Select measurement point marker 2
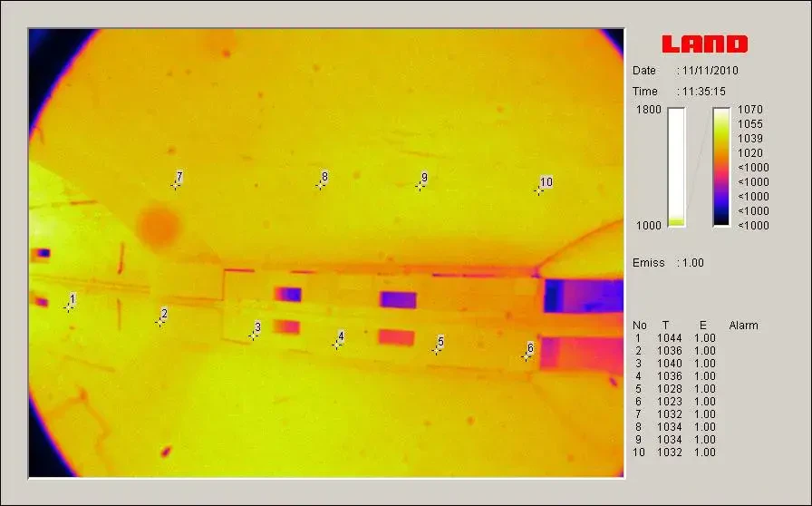This screenshot has height=506, width=812. coord(159,322)
